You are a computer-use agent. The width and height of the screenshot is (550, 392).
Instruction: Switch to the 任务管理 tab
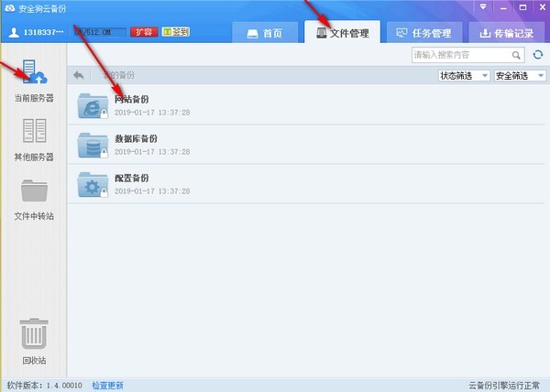pos(424,33)
